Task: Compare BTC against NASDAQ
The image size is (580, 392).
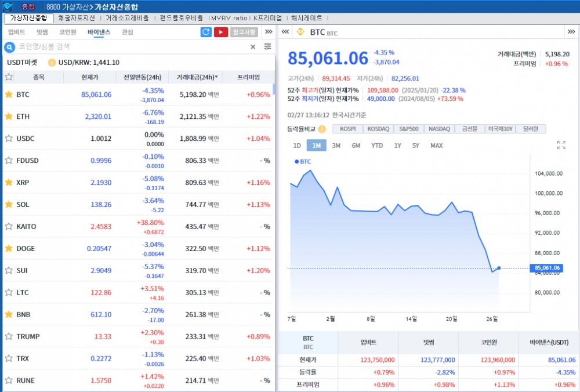Action: point(439,129)
